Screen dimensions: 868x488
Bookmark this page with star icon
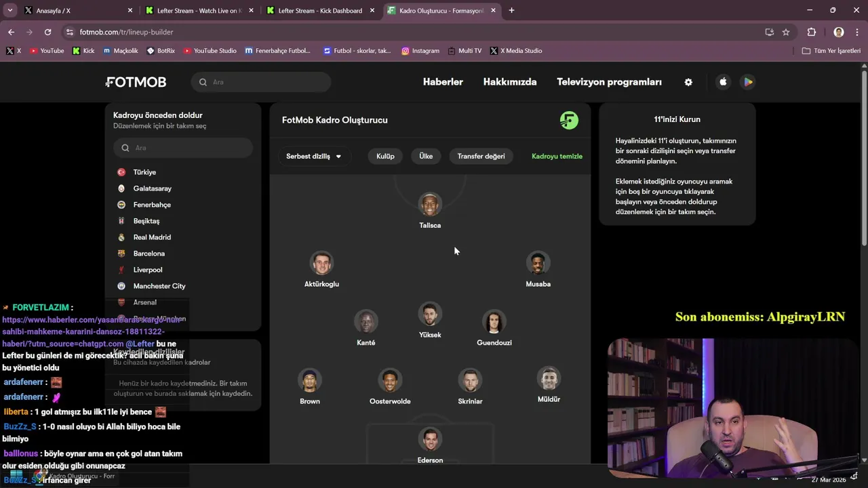click(786, 32)
